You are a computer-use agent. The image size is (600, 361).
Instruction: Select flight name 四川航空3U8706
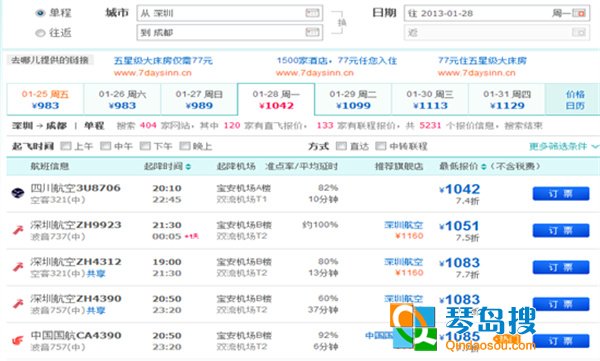(76, 188)
